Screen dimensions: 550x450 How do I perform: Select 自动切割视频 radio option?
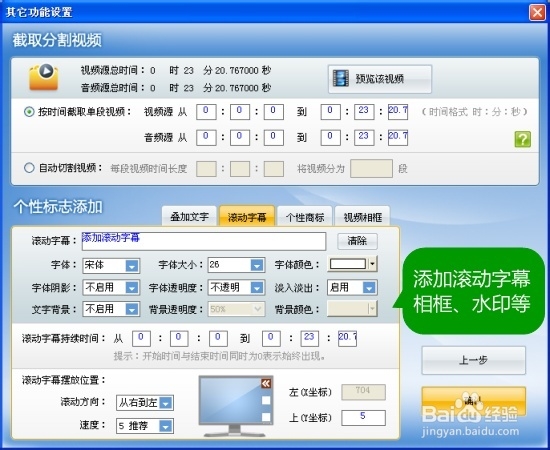click(29, 168)
